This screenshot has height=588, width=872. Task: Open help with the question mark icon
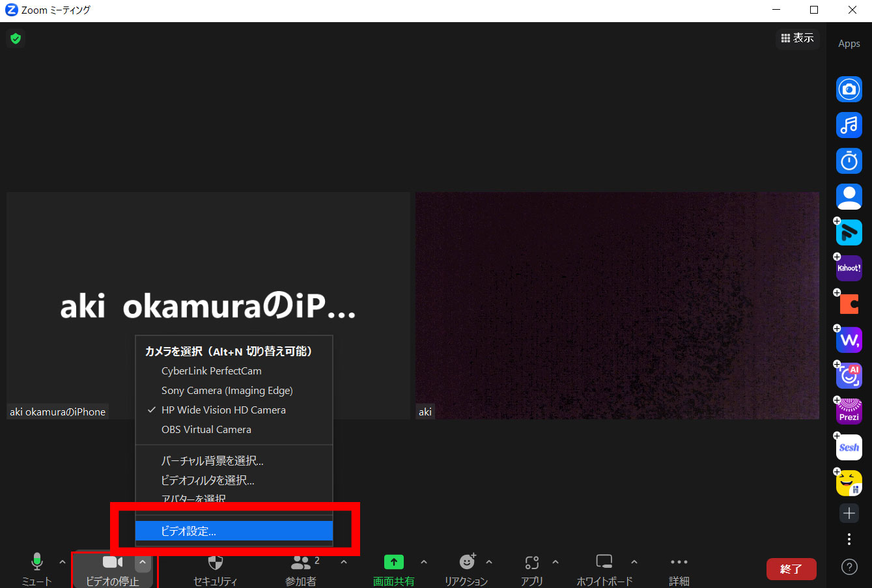849,567
